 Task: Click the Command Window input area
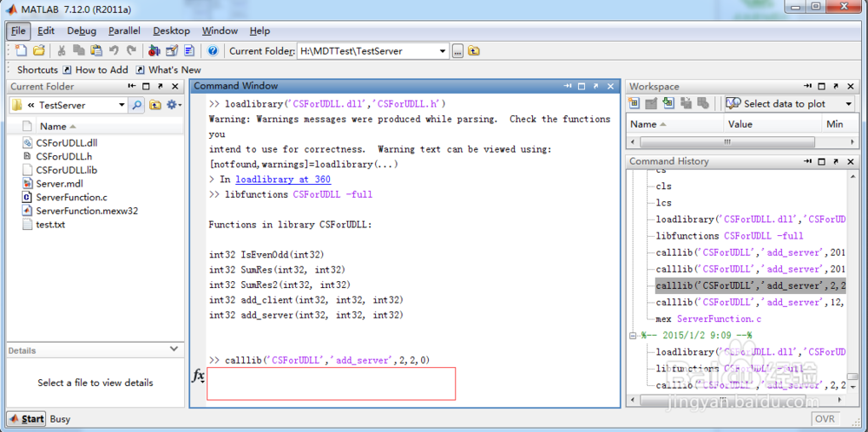331,383
